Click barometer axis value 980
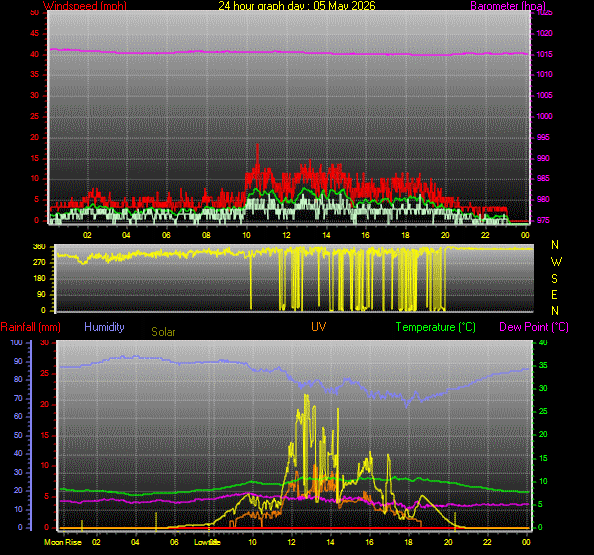The height and width of the screenshot is (555, 594). 543,199
